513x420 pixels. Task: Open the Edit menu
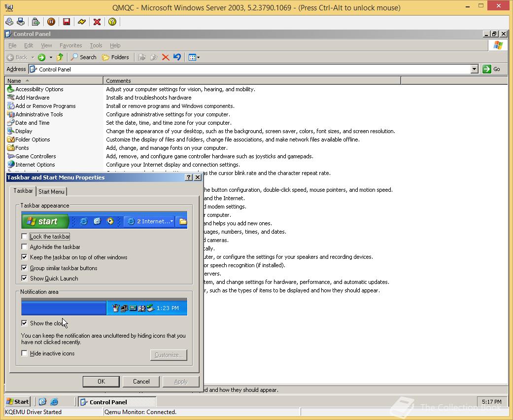click(29, 45)
